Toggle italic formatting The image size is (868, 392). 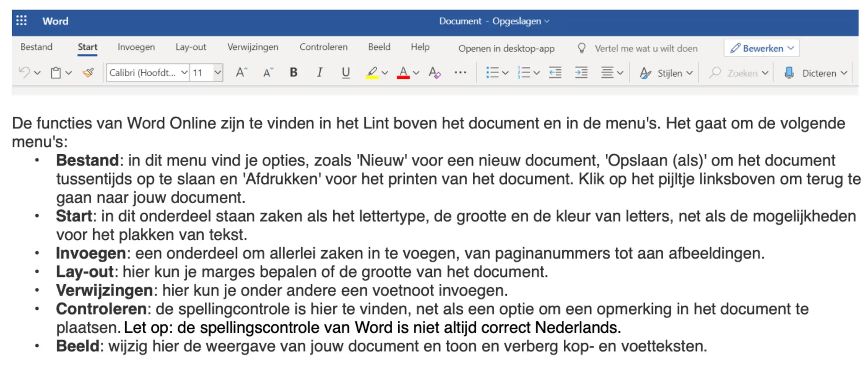(320, 72)
